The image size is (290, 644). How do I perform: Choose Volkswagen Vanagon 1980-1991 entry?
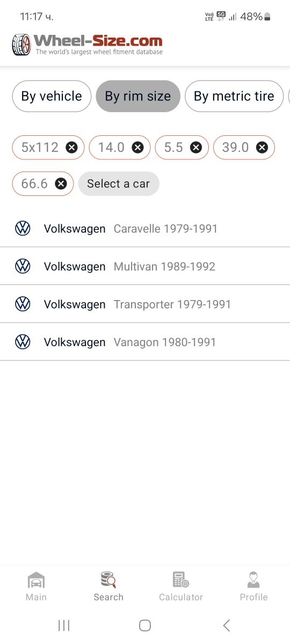tap(145, 342)
